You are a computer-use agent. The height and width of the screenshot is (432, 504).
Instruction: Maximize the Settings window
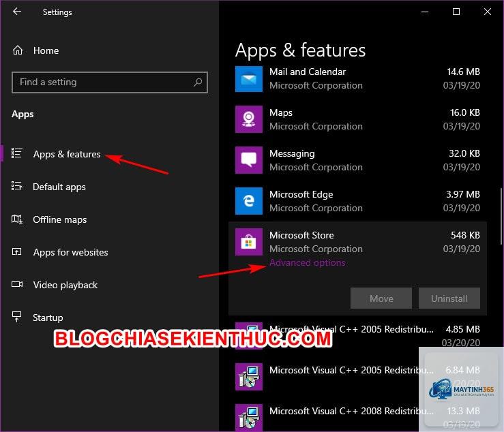[x=456, y=12]
